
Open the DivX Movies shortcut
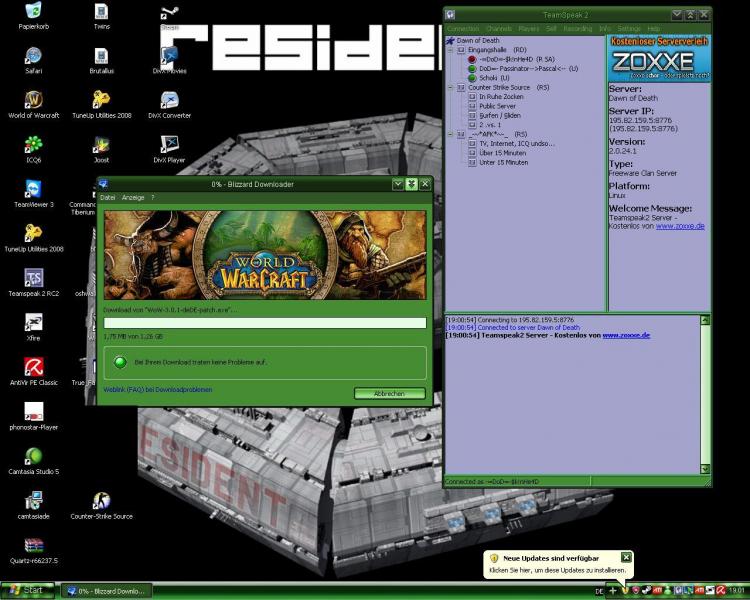click(169, 60)
